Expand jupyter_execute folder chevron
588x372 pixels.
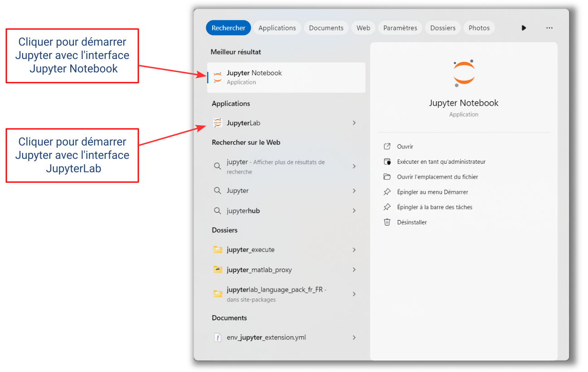[354, 250]
